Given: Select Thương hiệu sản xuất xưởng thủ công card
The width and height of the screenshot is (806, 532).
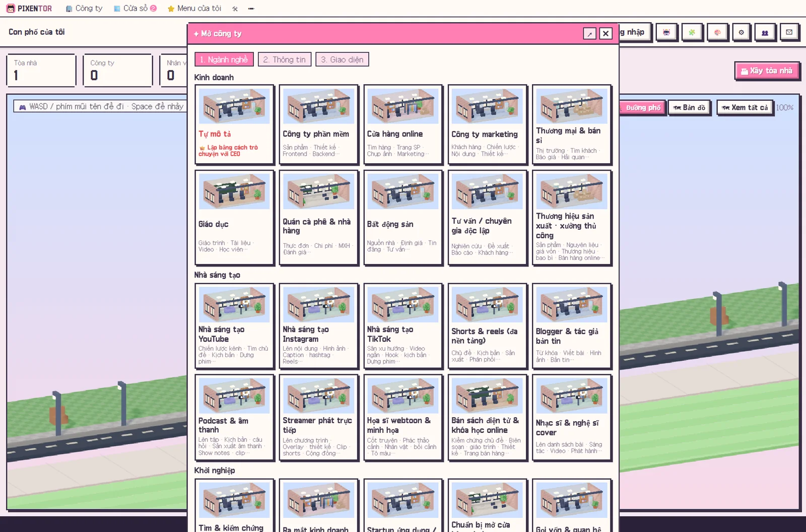Looking at the screenshot, I should tap(572, 217).
